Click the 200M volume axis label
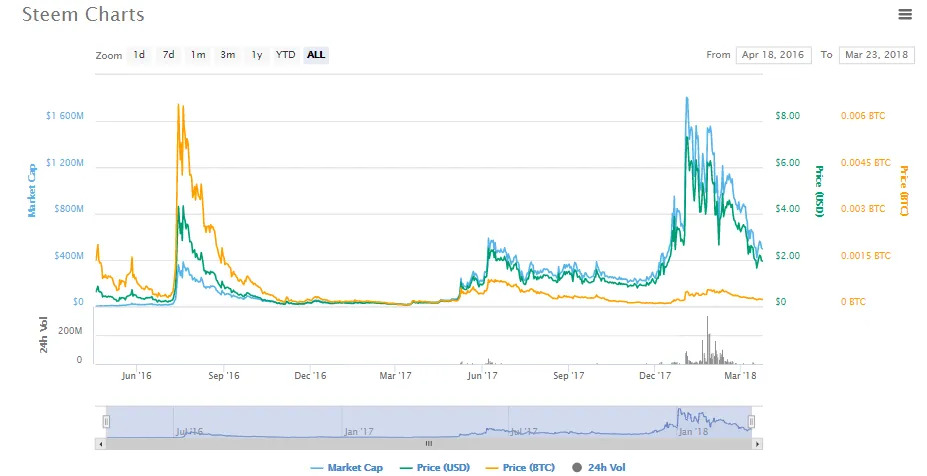 click(x=70, y=331)
